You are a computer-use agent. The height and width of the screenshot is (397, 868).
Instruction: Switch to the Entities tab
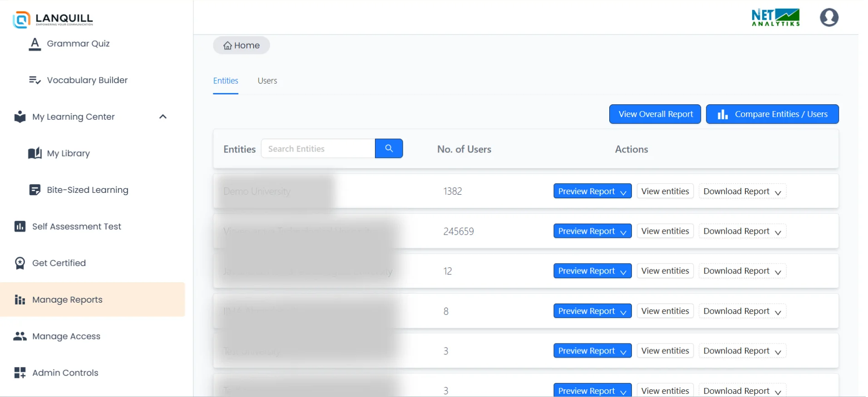click(x=226, y=81)
